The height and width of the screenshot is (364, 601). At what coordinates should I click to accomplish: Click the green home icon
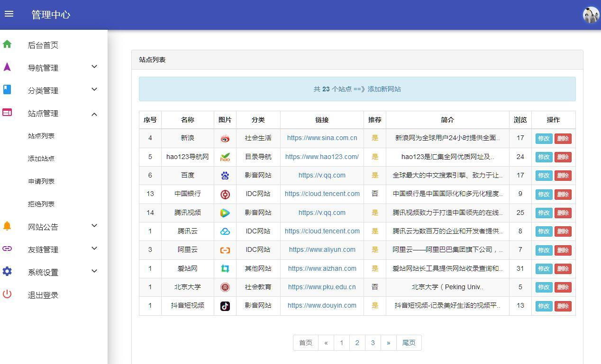tap(7, 44)
